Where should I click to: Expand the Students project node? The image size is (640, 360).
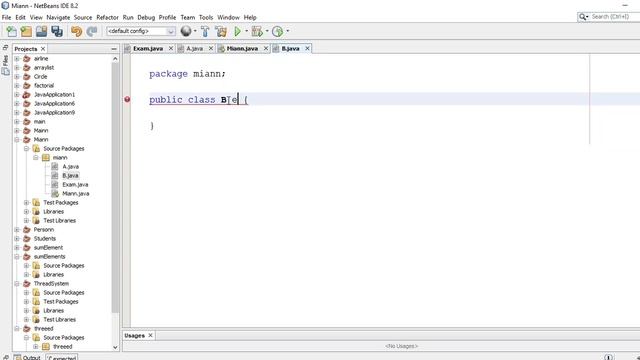click(17, 238)
